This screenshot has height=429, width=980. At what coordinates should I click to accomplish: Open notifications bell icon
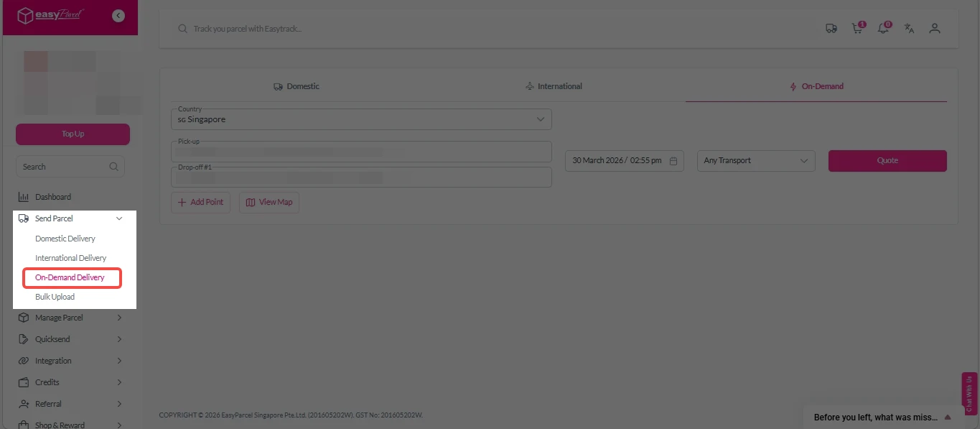[883, 29]
